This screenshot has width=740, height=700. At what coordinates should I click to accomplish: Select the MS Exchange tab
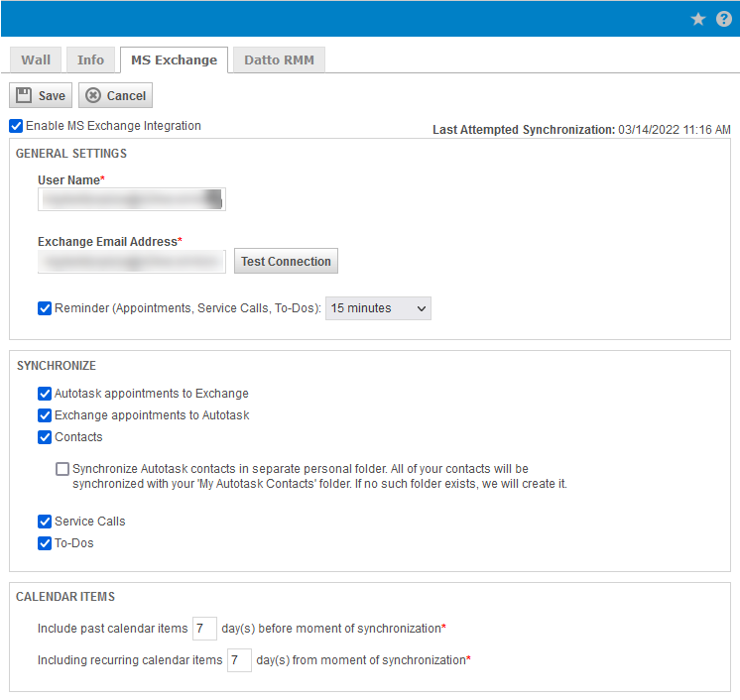click(x=175, y=59)
